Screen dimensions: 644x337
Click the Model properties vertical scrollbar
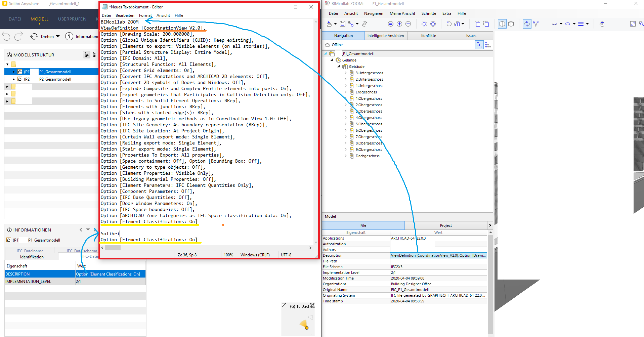pos(490,284)
